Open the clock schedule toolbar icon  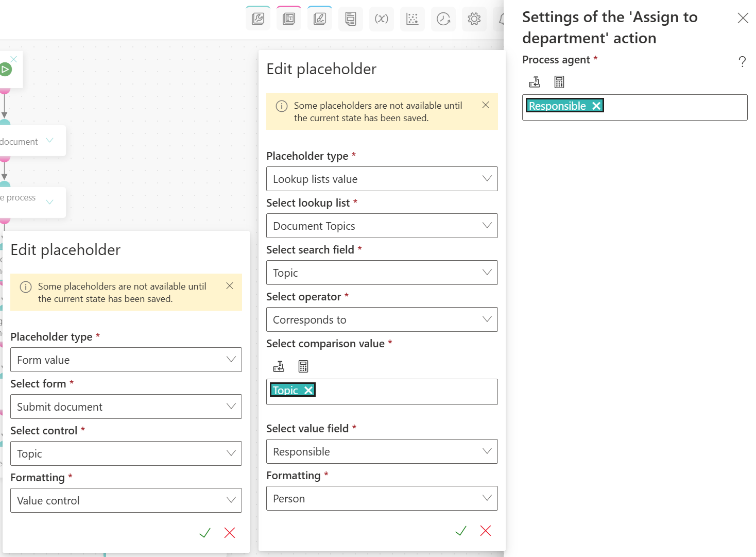coord(443,19)
